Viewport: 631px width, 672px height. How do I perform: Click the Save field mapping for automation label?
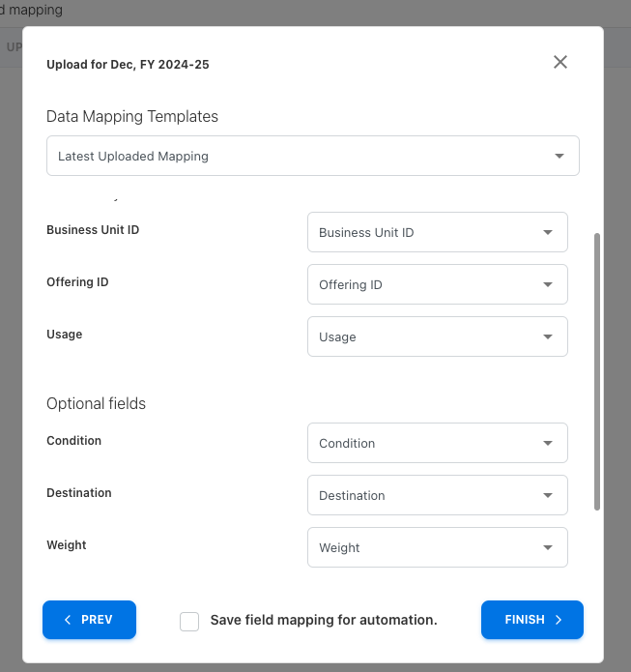coord(324,620)
